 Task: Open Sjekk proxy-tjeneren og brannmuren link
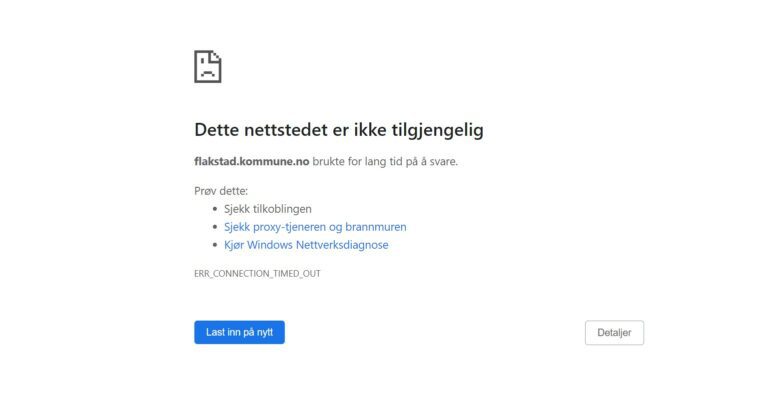click(315, 227)
